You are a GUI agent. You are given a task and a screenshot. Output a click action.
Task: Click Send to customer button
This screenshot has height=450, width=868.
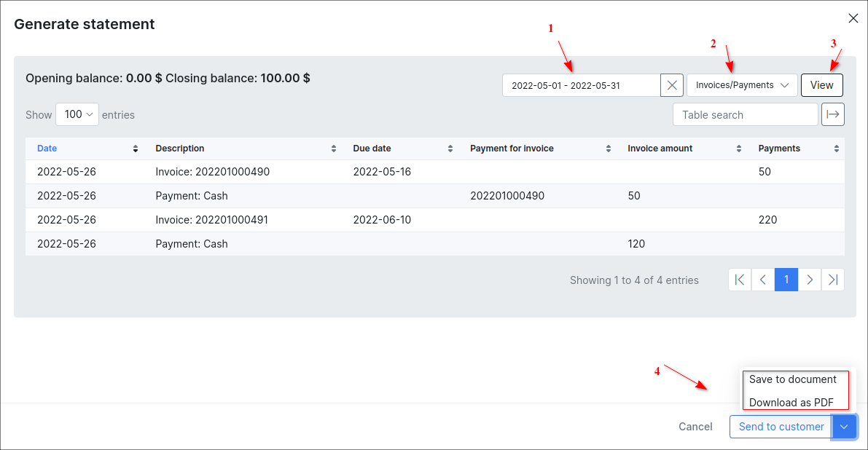click(781, 427)
